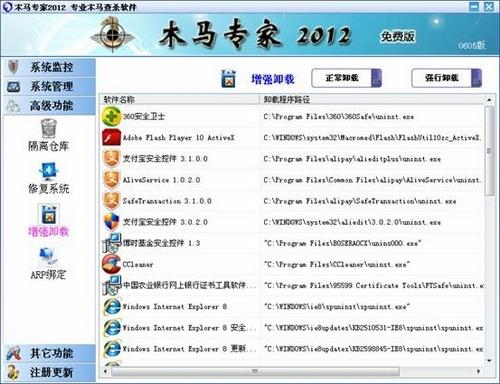500x384 pixels.
Task: Click the horizontal scrollbar thumb
Action: click(255, 371)
